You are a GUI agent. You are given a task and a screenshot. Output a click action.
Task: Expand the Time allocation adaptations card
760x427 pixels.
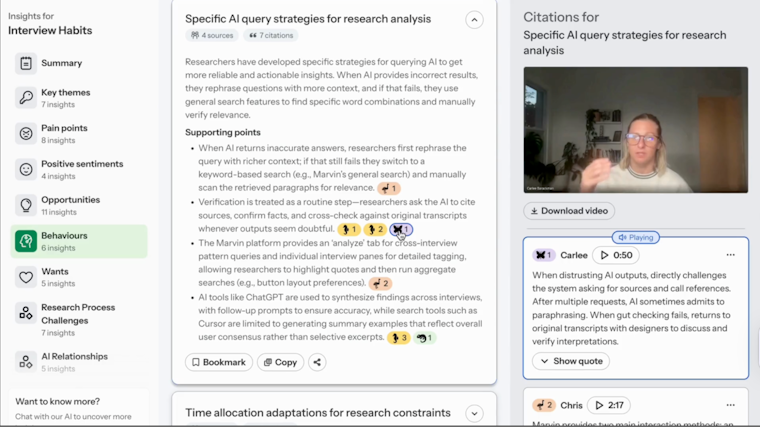point(474,413)
